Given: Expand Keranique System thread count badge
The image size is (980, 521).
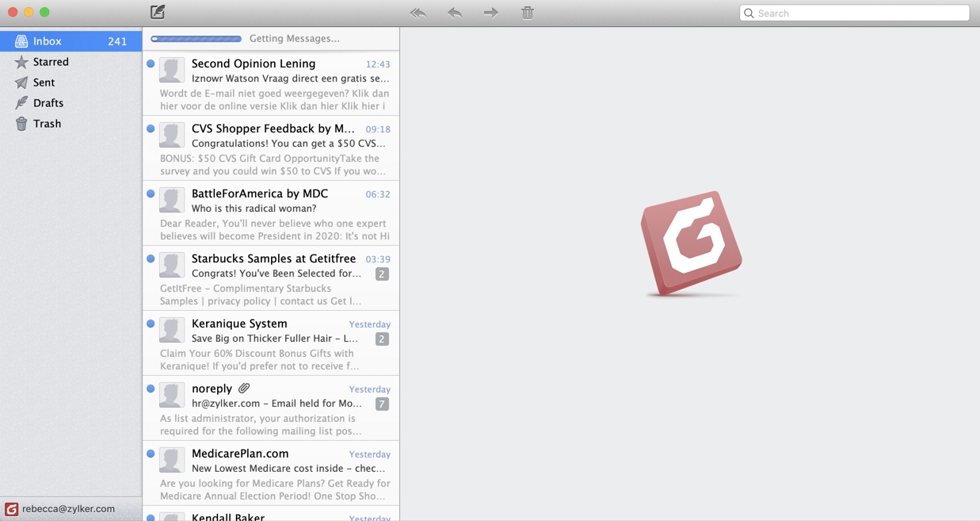Looking at the screenshot, I should pyautogui.click(x=382, y=339).
